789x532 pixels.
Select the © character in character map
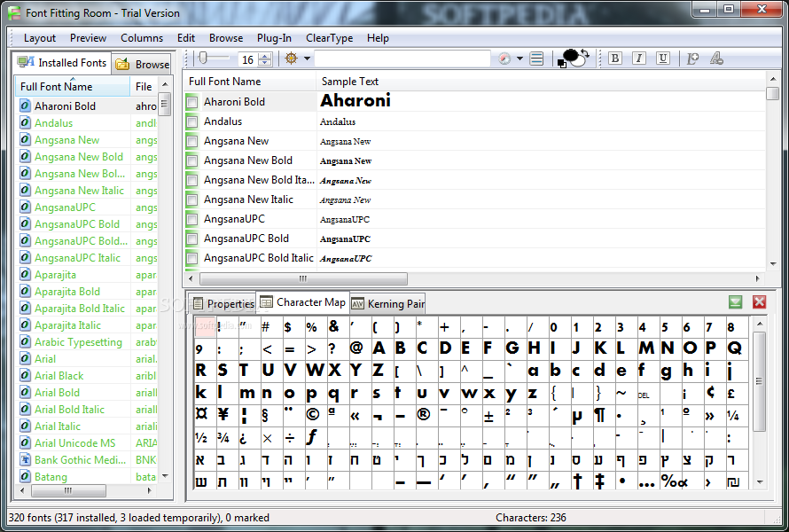[x=312, y=415]
